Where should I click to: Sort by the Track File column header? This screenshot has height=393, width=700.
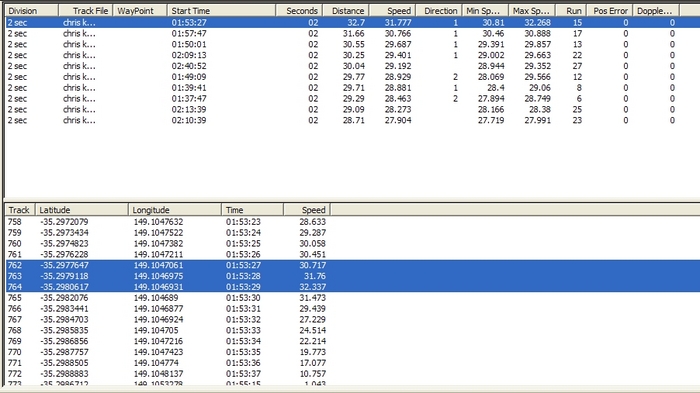pyautogui.click(x=86, y=11)
